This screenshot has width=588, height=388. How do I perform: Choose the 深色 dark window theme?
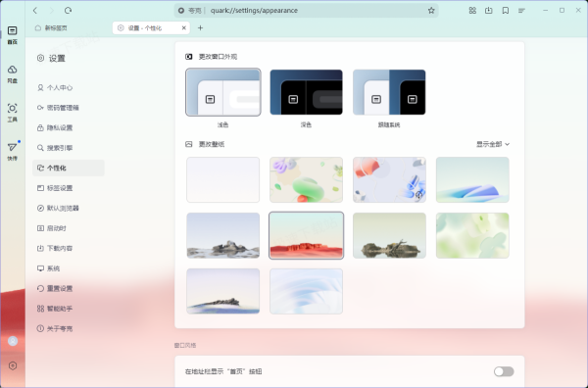point(306,92)
